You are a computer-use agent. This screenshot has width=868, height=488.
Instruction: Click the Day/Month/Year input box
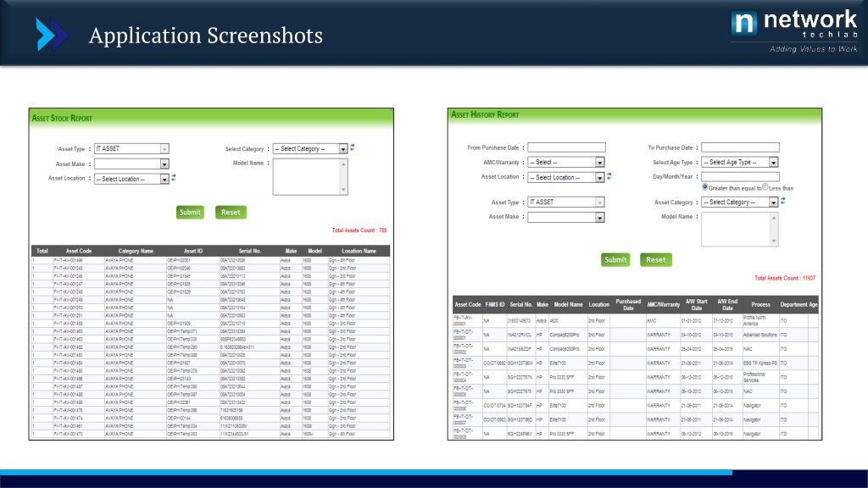740,176
